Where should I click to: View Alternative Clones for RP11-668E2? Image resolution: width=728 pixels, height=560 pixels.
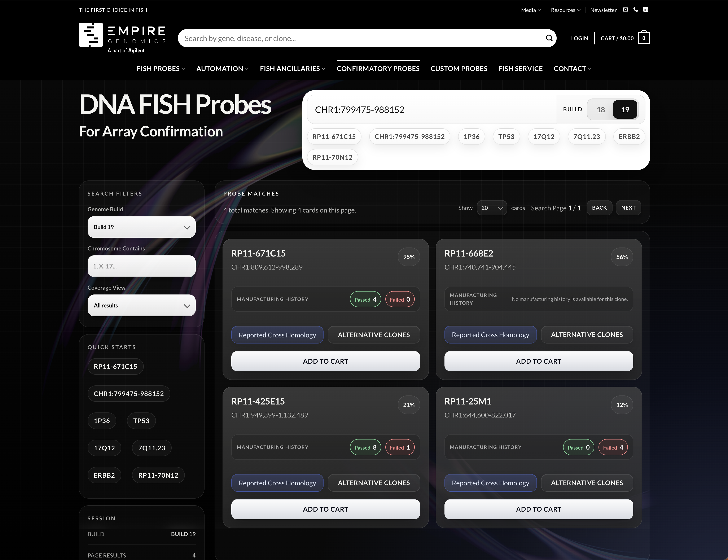click(587, 335)
